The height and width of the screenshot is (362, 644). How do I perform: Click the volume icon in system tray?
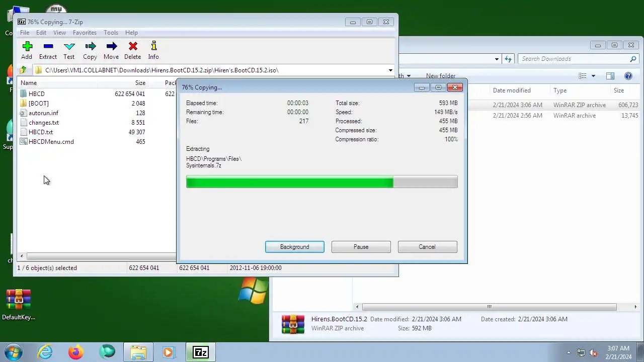593,352
